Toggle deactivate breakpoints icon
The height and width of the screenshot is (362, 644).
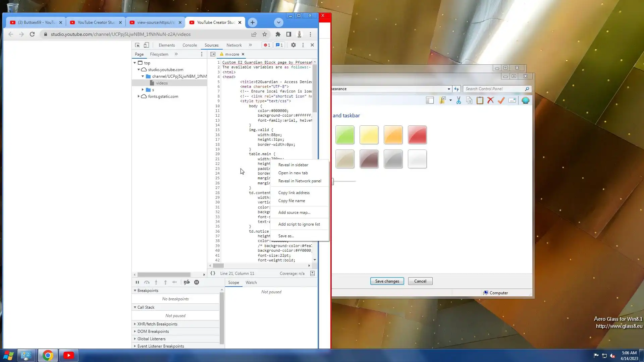pyautogui.click(x=187, y=282)
